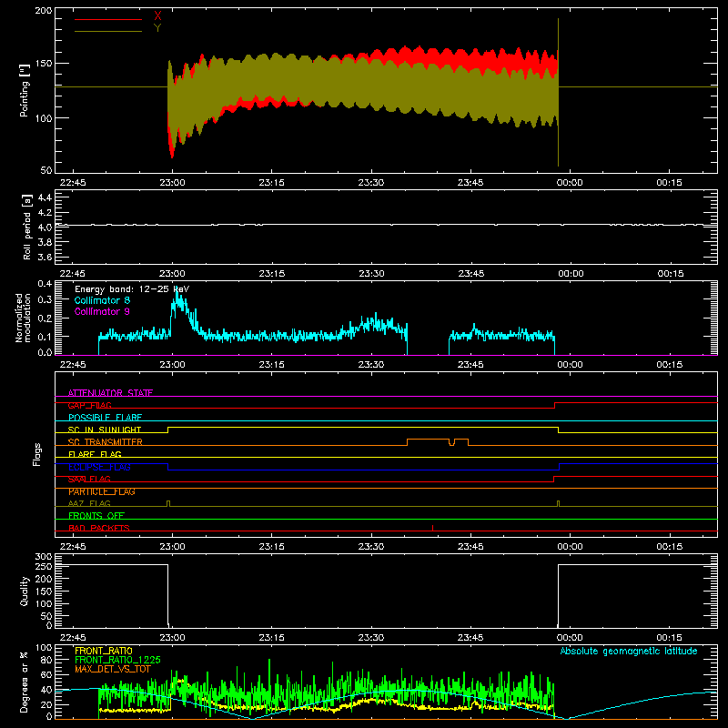Screen dimensions: 728x728
Task: Click the '23:00' label under the Flags plot
Action: coord(172,547)
